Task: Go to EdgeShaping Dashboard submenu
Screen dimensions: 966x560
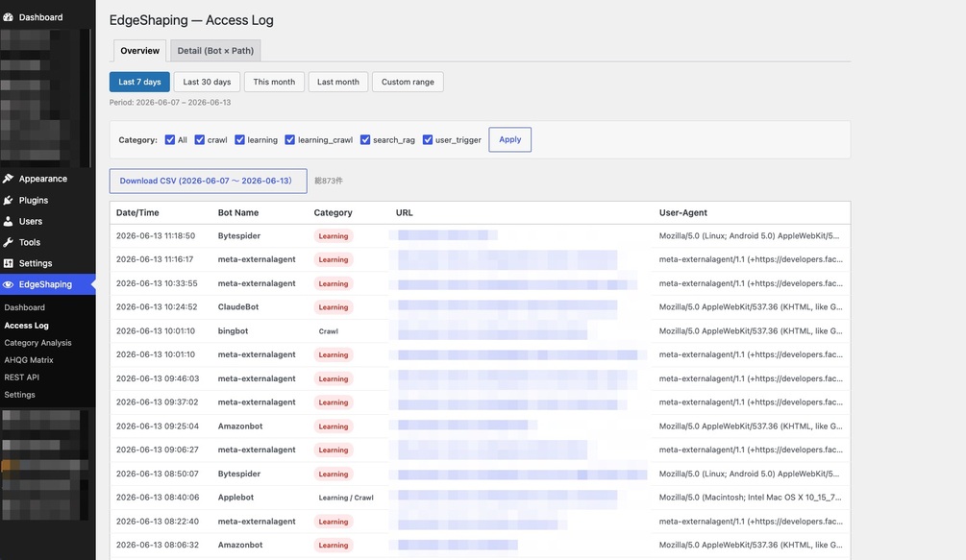Action: coord(25,307)
